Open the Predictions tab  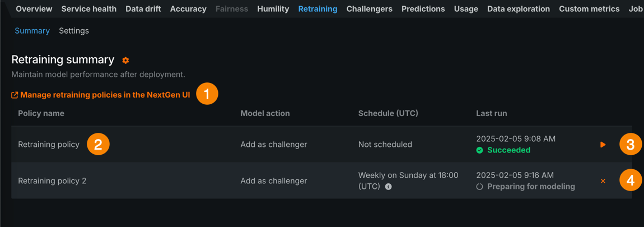[423, 9]
